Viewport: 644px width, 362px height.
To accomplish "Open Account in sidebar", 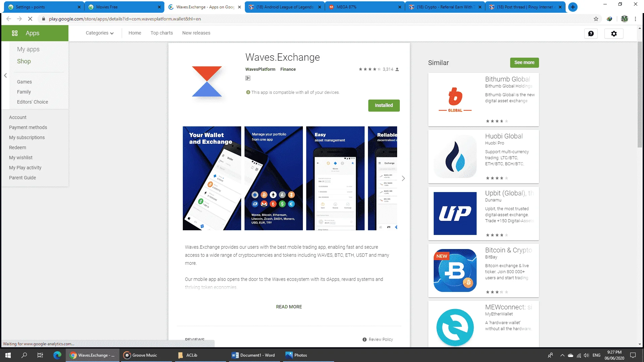I will coord(18,117).
